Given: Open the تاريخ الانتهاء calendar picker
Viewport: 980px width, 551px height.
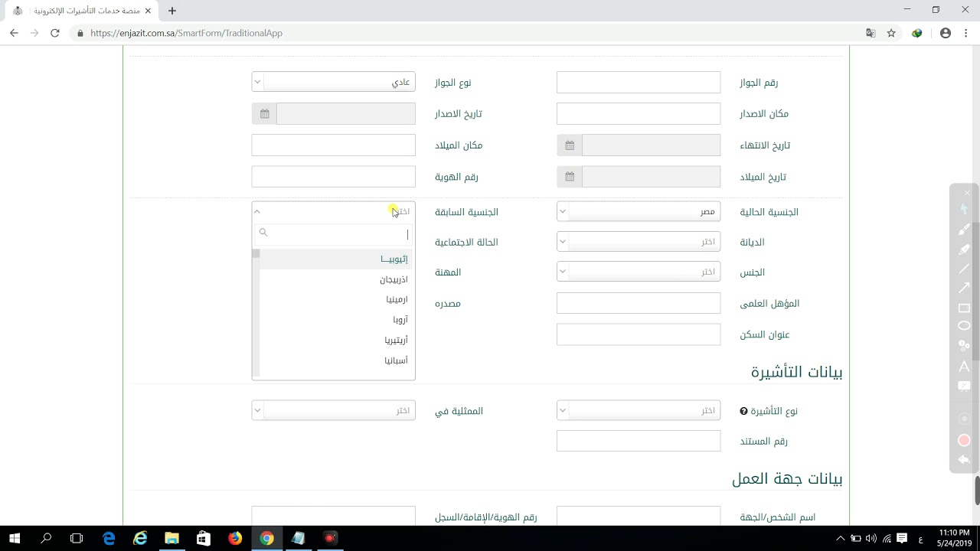Looking at the screenshot, I should click(x=570, y=145).
